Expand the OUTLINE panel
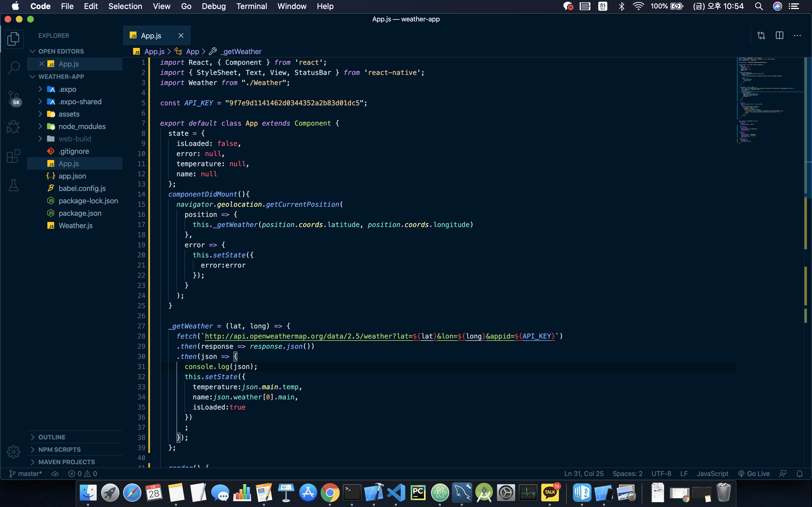Screen dimensions: 812x507 pyautogui.click(x=52, y=437)
